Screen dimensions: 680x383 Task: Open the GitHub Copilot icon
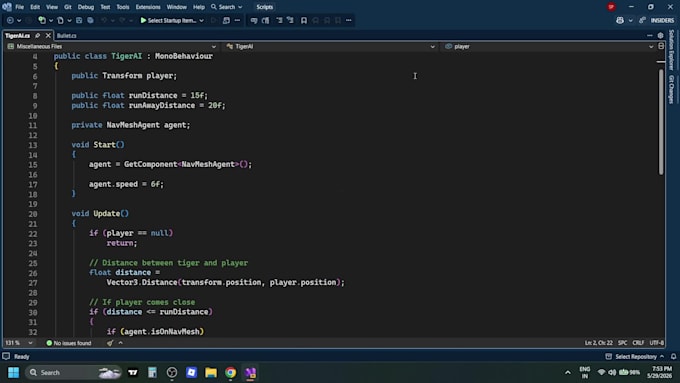[620, 20]
